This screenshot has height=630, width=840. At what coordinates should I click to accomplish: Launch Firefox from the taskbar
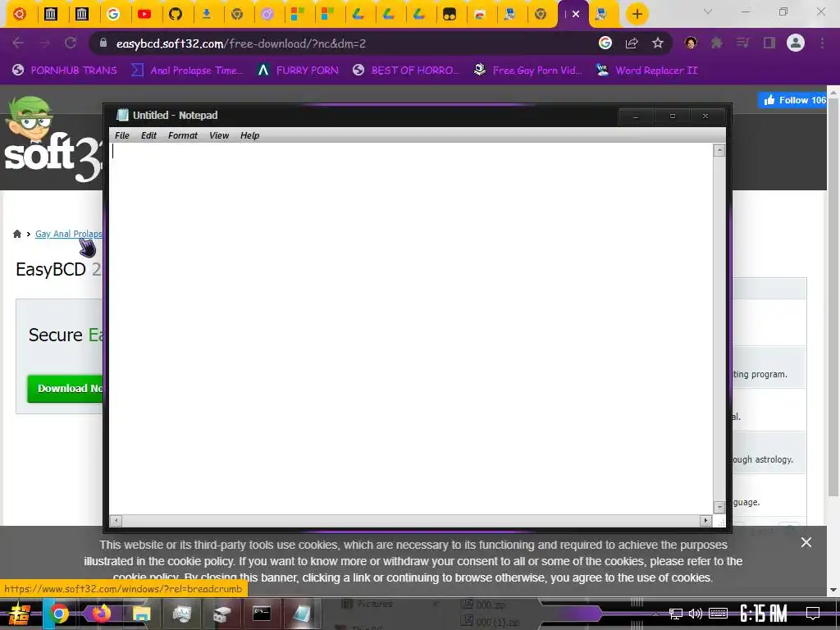point(100,614)
